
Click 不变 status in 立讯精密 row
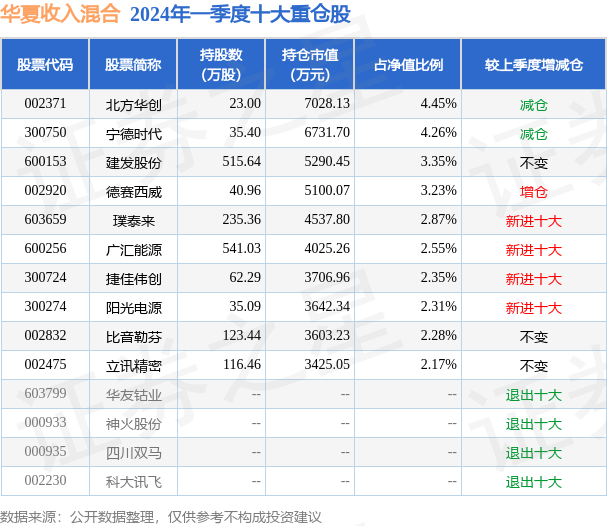point(533,366)
